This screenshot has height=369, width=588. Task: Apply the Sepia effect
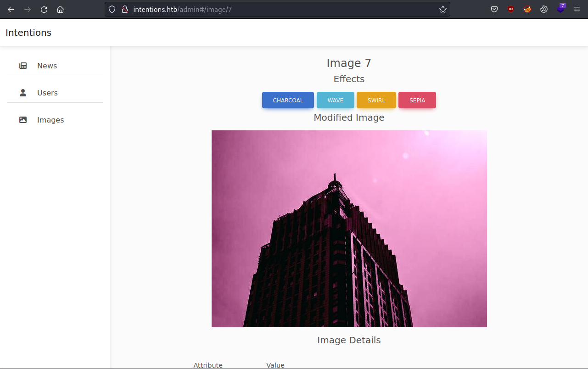point(417,100)
